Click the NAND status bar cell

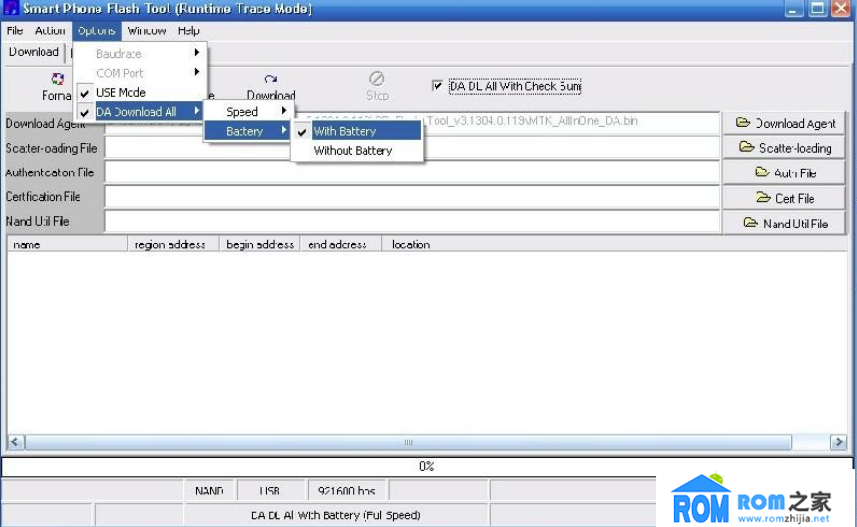click(x=209, y=490)
